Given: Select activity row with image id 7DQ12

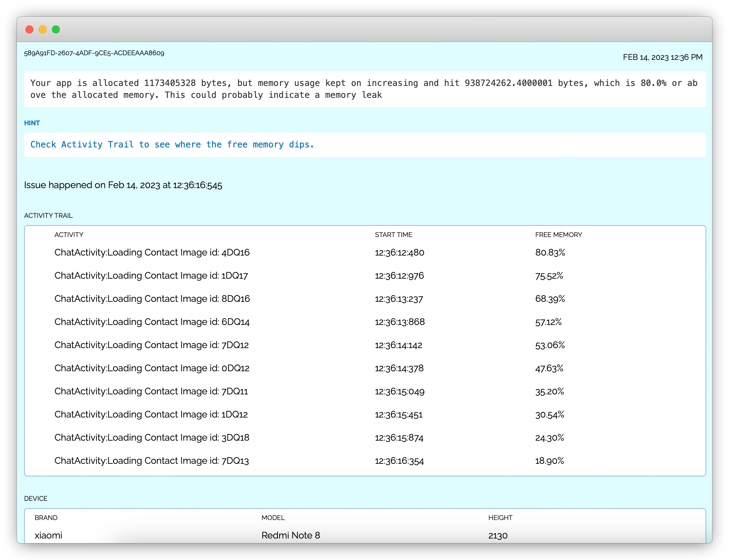Looking at the screenshot, I should 152,345.
